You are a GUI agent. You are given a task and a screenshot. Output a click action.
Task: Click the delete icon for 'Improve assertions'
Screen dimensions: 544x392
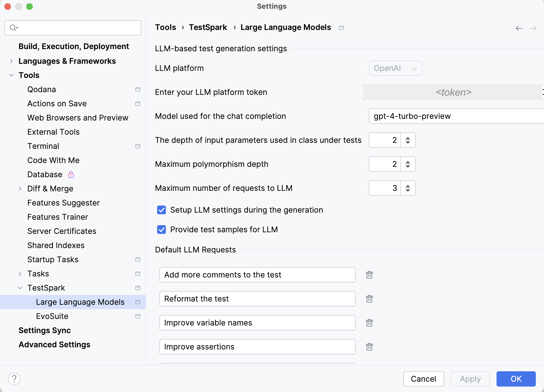(x=370, y=346)
